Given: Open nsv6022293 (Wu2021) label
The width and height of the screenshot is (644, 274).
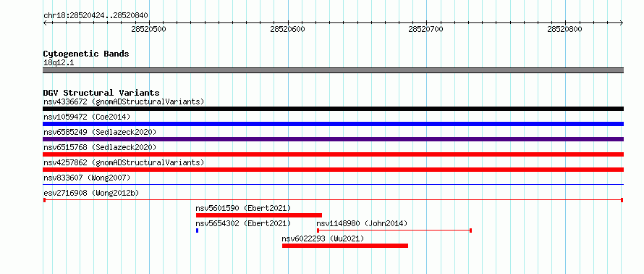Looking at the screenshot, I should click(323, 238).
